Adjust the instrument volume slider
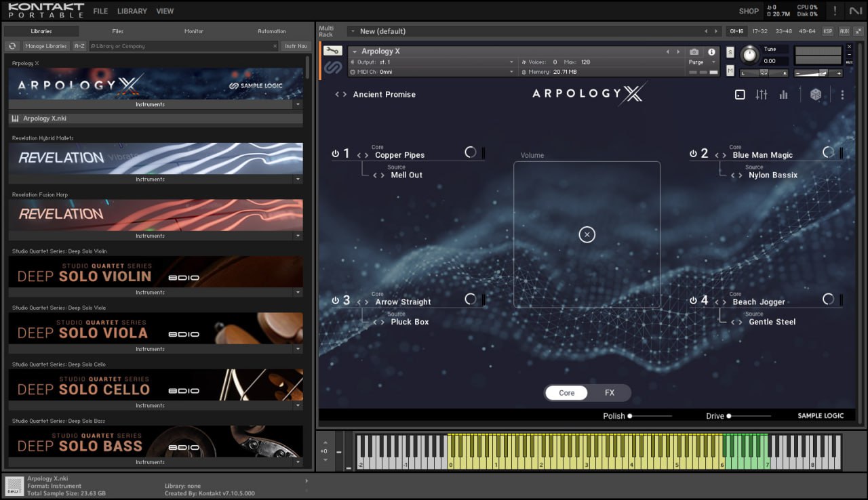 tap(818, 73)
